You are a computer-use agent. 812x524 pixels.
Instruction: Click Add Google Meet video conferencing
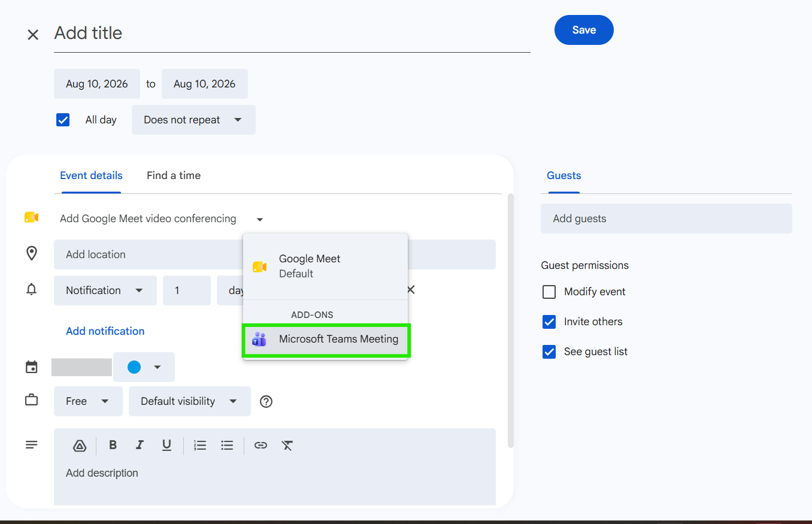coord(148,219)
